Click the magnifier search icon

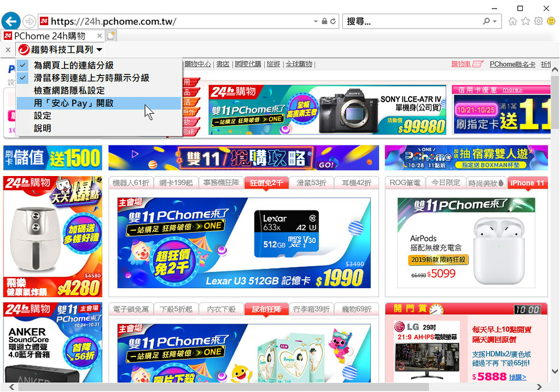click(x=486, y=21)
